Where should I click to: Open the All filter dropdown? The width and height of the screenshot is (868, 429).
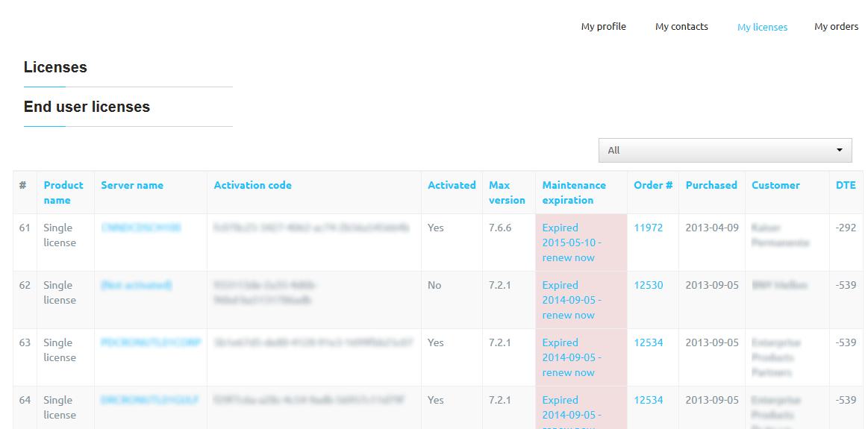725,150
